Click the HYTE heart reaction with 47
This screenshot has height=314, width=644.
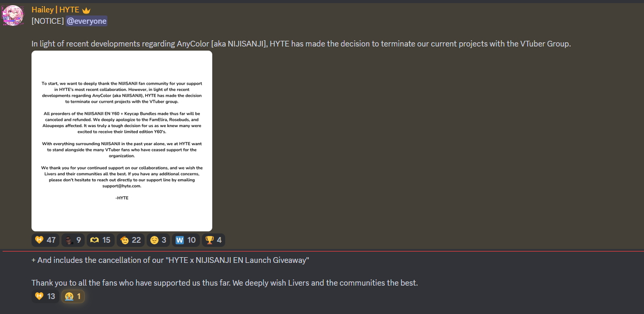pyautogui.click(x=45, y=240)
